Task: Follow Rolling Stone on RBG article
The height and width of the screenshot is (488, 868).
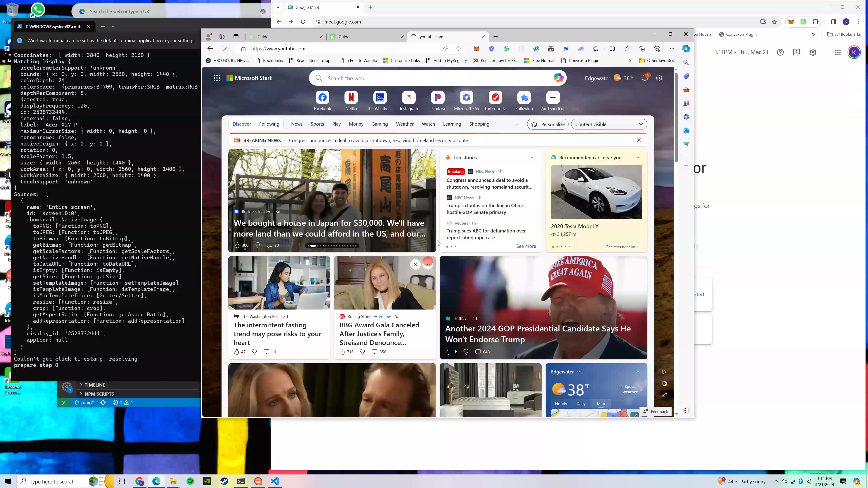Action: pos(382,317)
